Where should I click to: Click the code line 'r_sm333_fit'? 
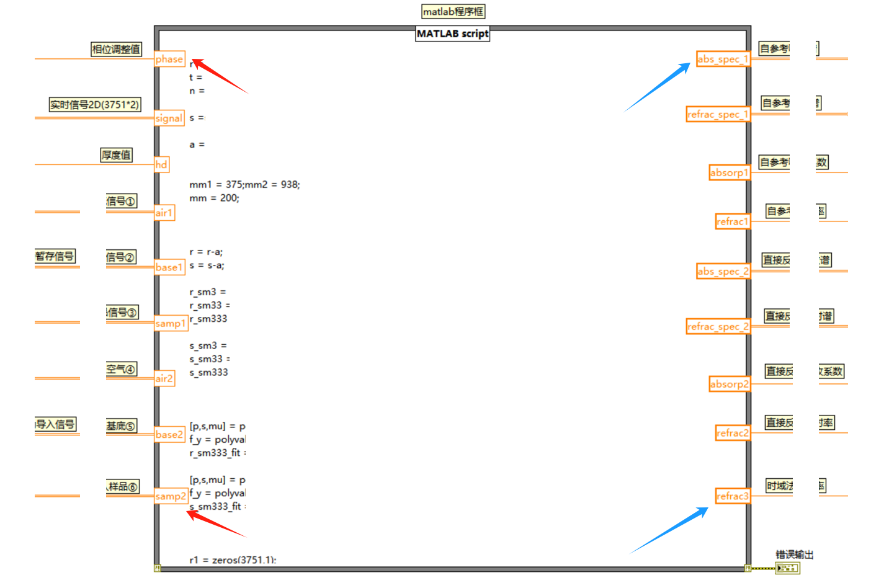[x=217, y=453]
